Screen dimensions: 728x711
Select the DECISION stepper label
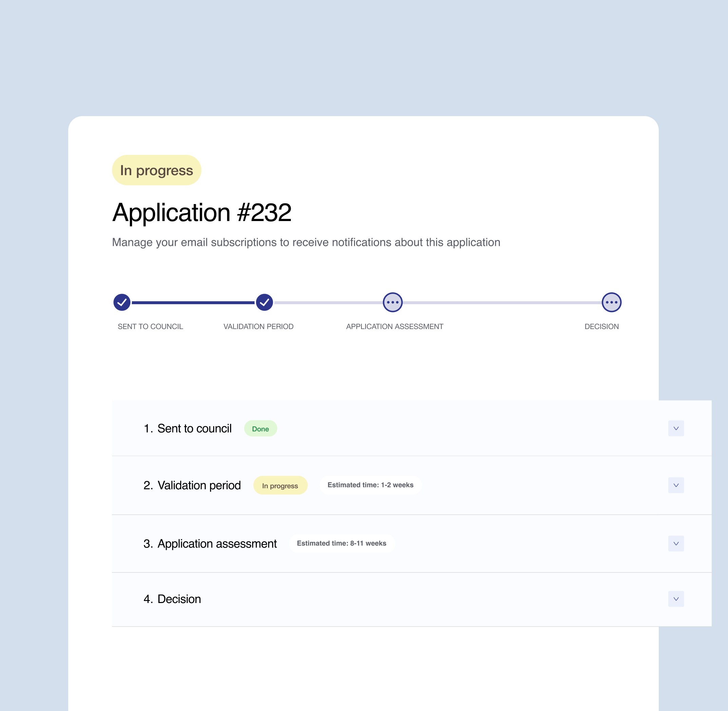tap(601, 326)
